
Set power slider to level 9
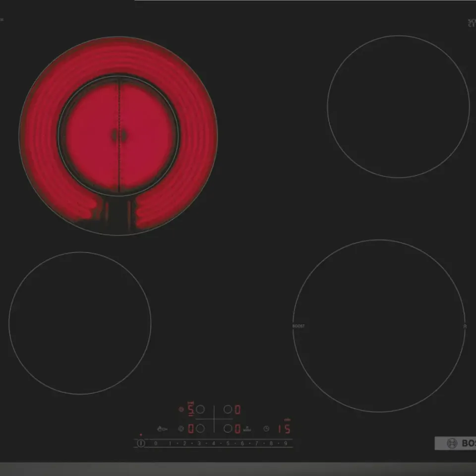click(x=286, y=443)
